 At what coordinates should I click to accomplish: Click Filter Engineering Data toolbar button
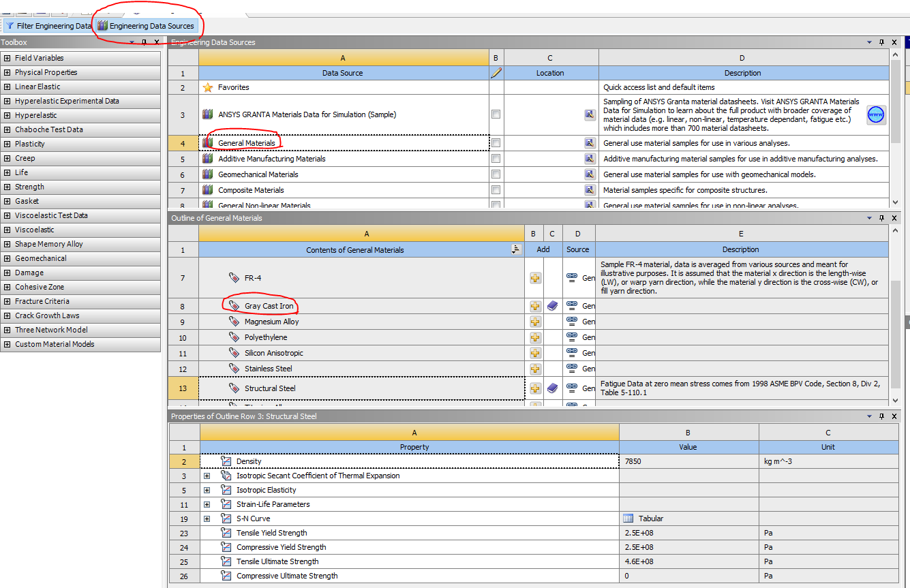48,26
